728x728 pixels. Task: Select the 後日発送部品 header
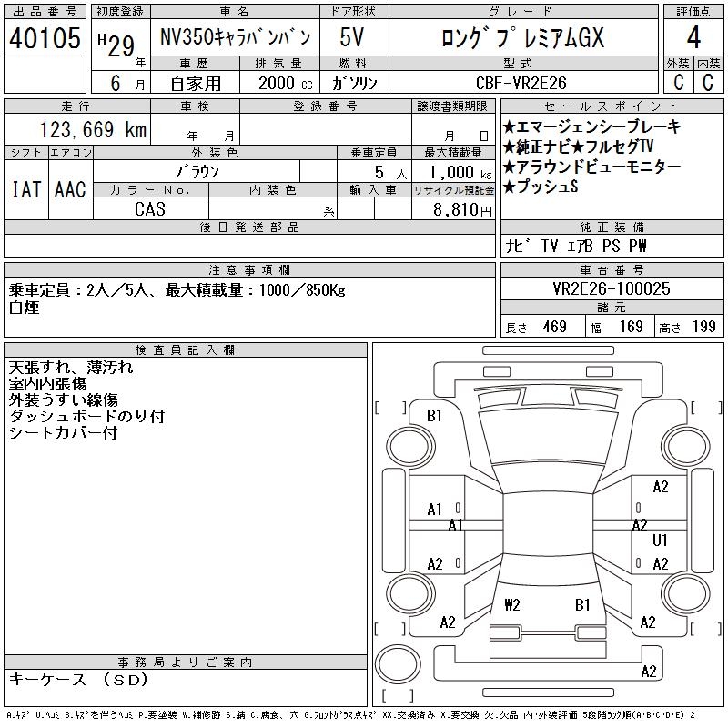249,227
